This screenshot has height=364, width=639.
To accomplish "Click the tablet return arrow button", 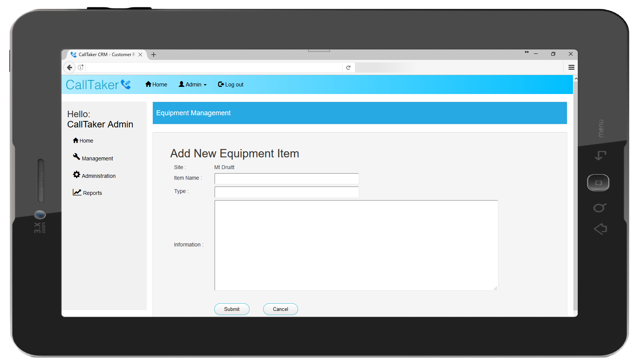I will 600,155.
